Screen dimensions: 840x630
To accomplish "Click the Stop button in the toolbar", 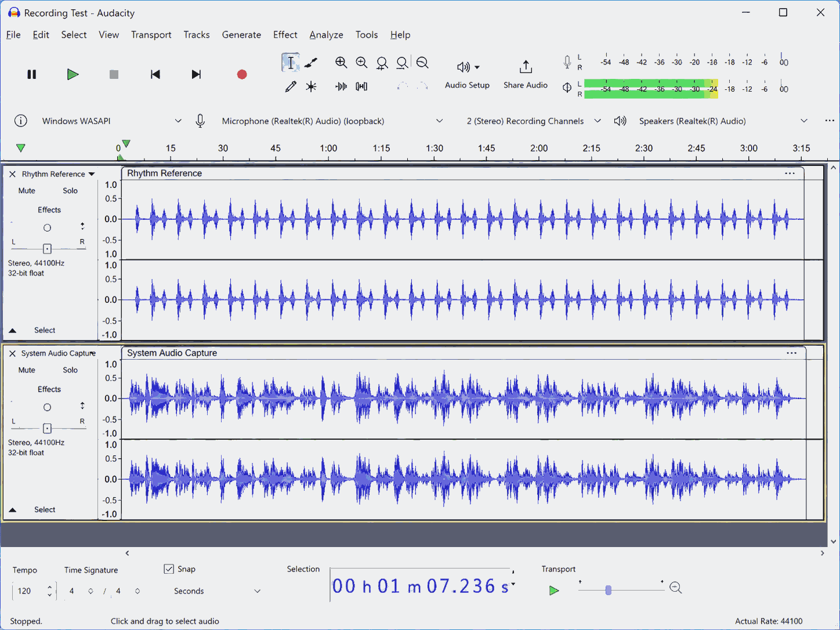I will coord(114,74).
